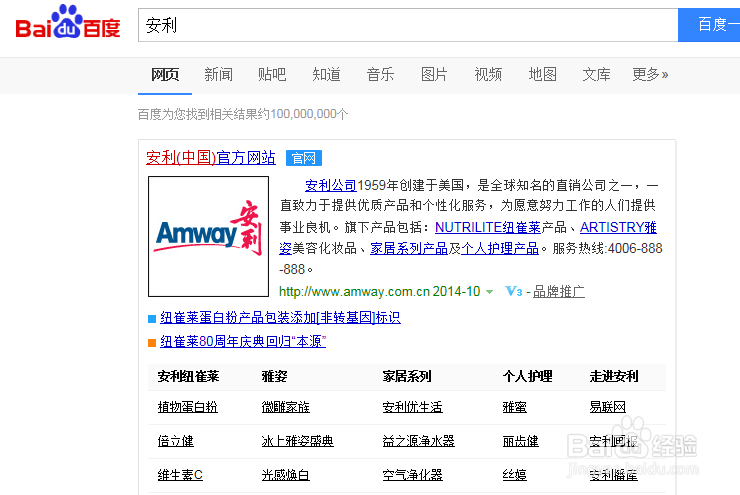Select the 网页 tab
The width and height of the screenshot is (740, 495).
coord(165,75)
